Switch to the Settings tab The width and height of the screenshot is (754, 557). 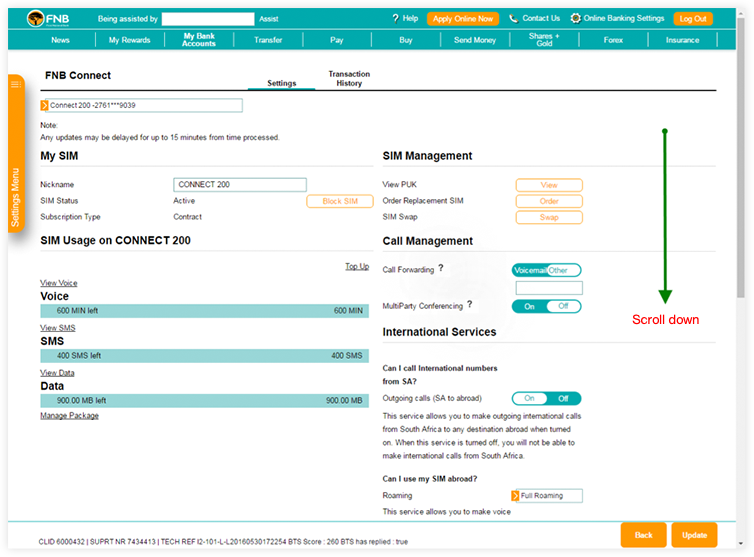282,83
